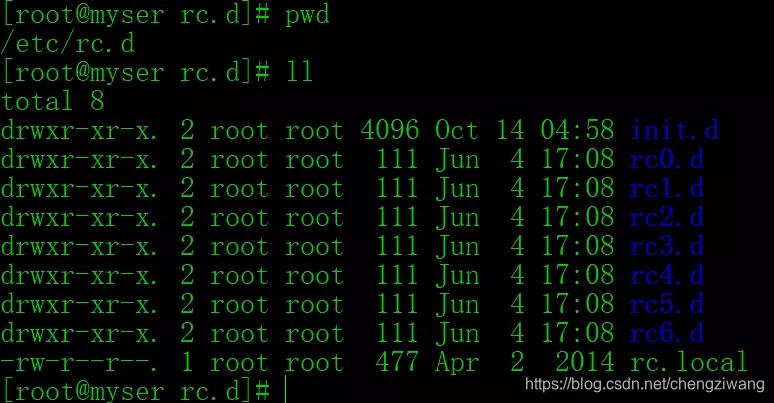The width and height of the screenshot is (774, 403).
Task: Click the -rw-r--r--. permissions string
Action: [x=79, y=363]
